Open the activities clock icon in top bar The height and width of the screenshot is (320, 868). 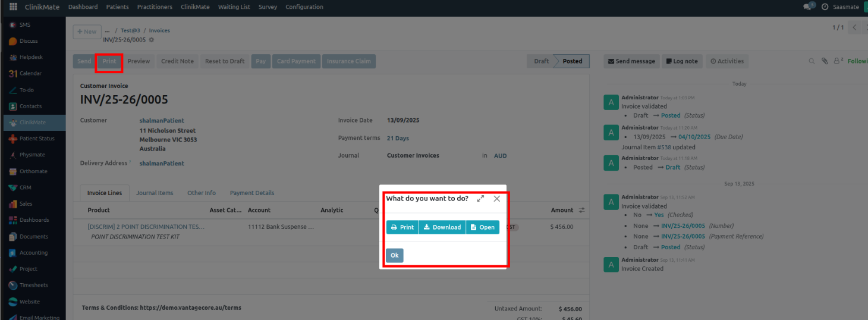pyautogui.click(x=825, y=7)
